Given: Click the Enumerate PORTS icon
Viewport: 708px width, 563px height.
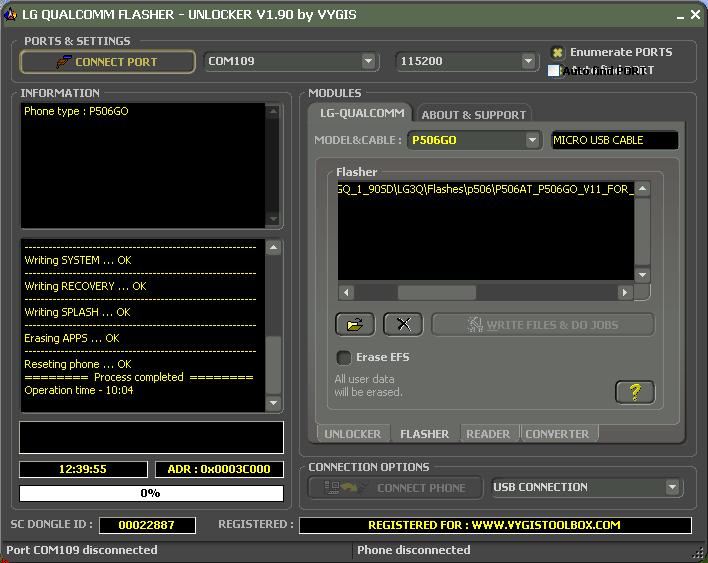Looking at the screenshot, I should (558, 52).
